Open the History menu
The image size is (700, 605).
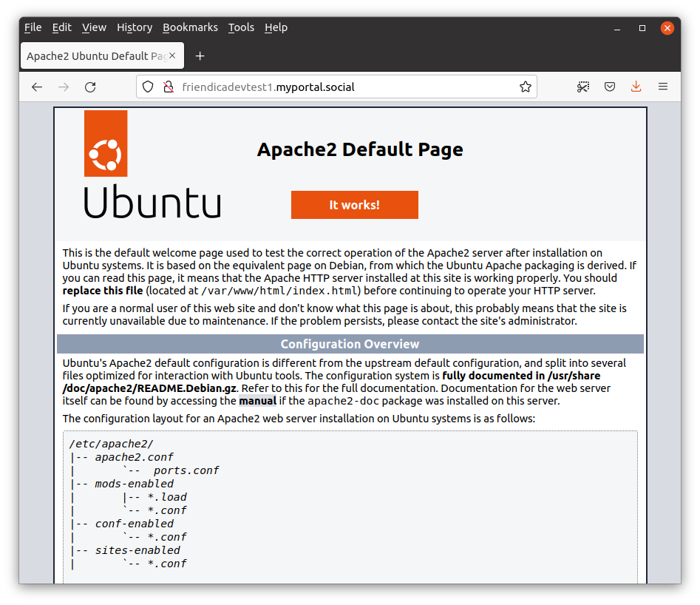(x=134, y=27)
